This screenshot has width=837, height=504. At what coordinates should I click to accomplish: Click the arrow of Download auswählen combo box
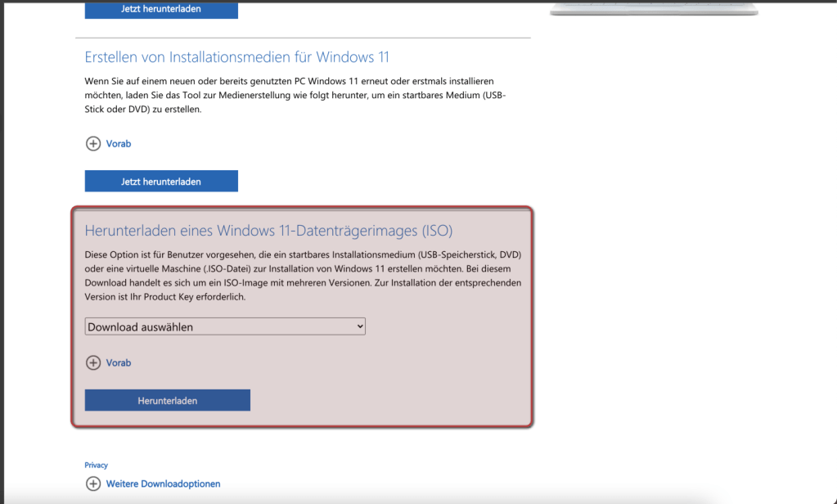point(359,326)
